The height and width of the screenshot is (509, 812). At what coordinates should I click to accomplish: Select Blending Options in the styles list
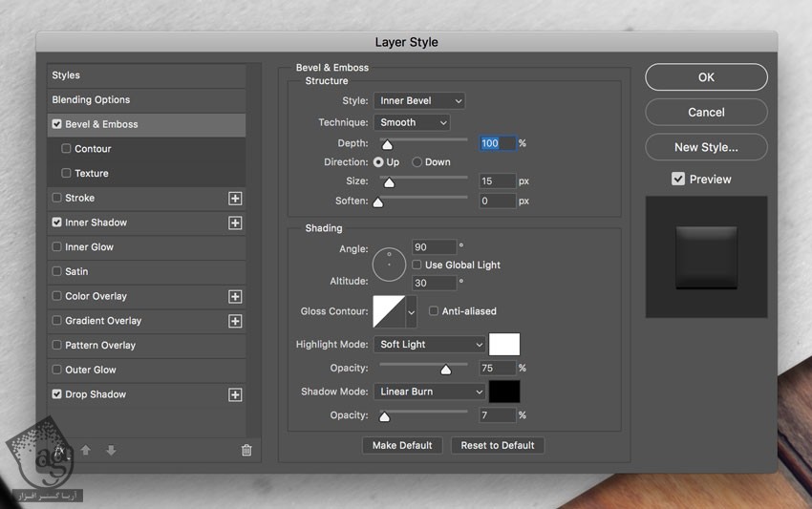click(x=91, y=99)
